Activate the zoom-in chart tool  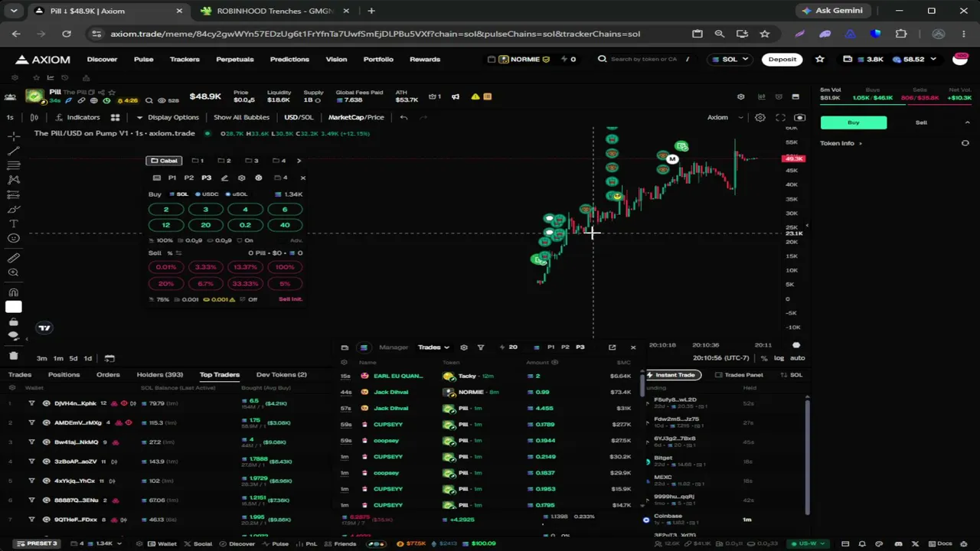tap(13, 272)
